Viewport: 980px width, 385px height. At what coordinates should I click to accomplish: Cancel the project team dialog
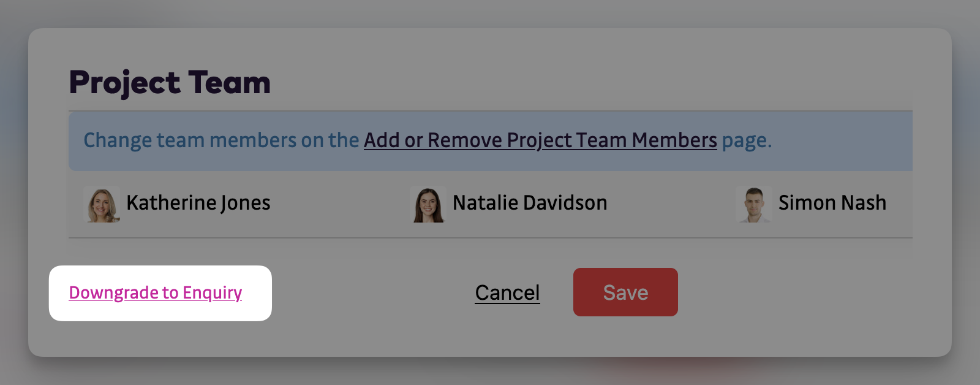[507, 293]
